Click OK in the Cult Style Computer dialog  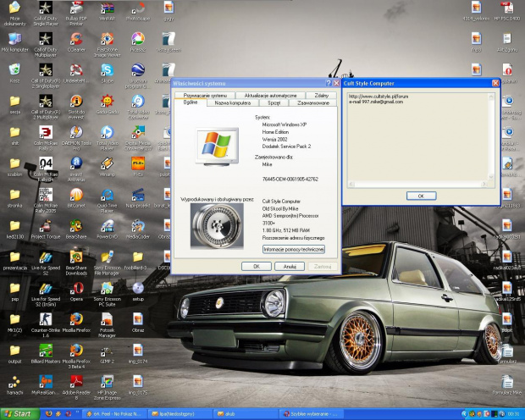[x=421, y=196]
